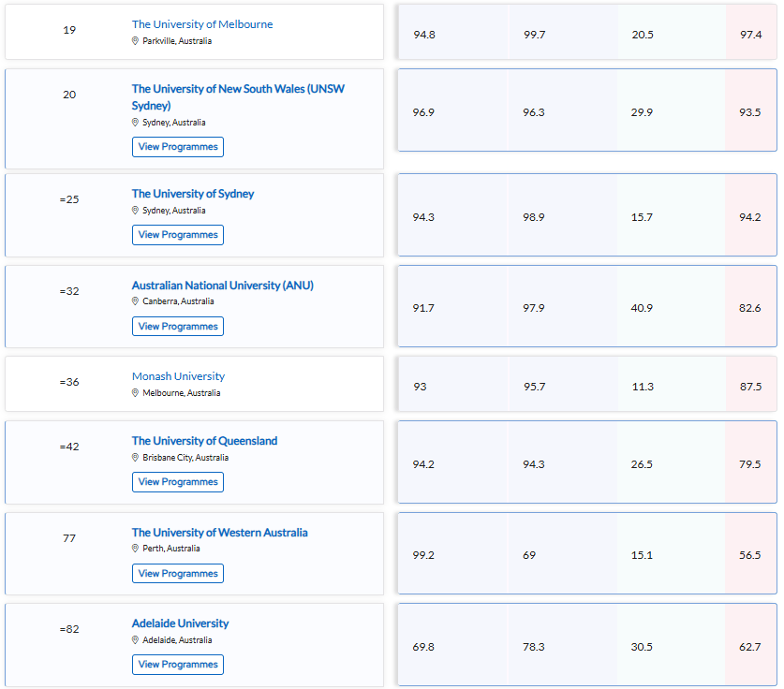Open Australian National University (ANU) link

click(x=223, y=286)
